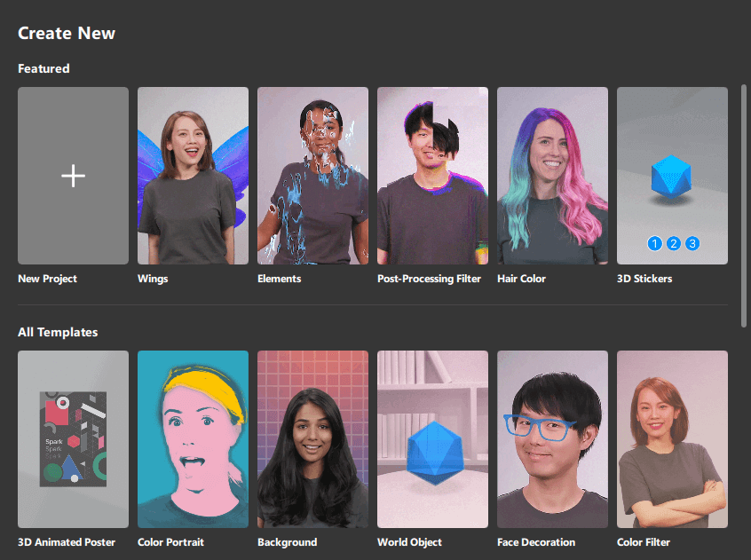Click the 3D Stickers label text
This screenshot has height=560, width=751.
644,279
